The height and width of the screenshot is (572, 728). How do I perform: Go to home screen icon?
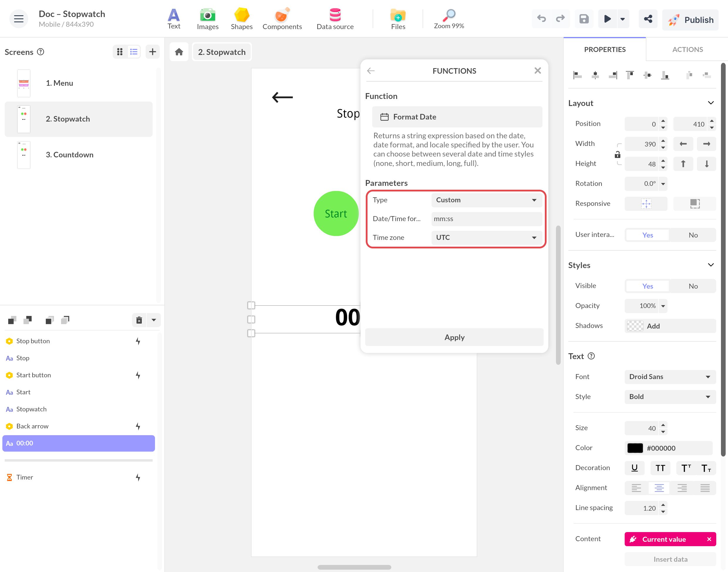[179, 52]
